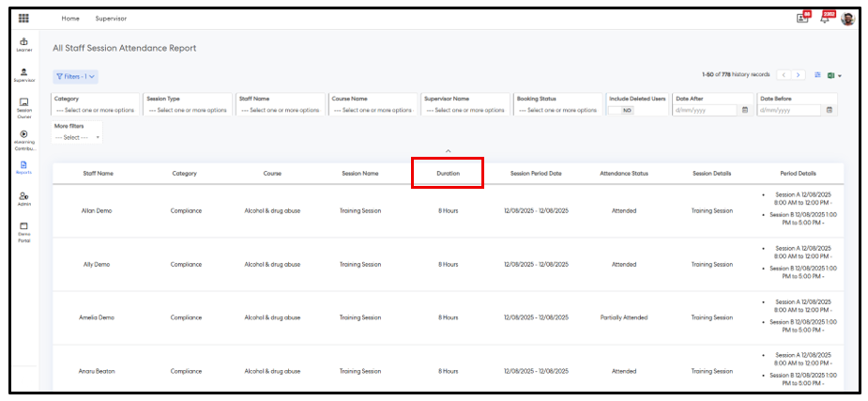Select the Reports sidebar icon
The image size is (868, 401).
click(x=23, y=167)
